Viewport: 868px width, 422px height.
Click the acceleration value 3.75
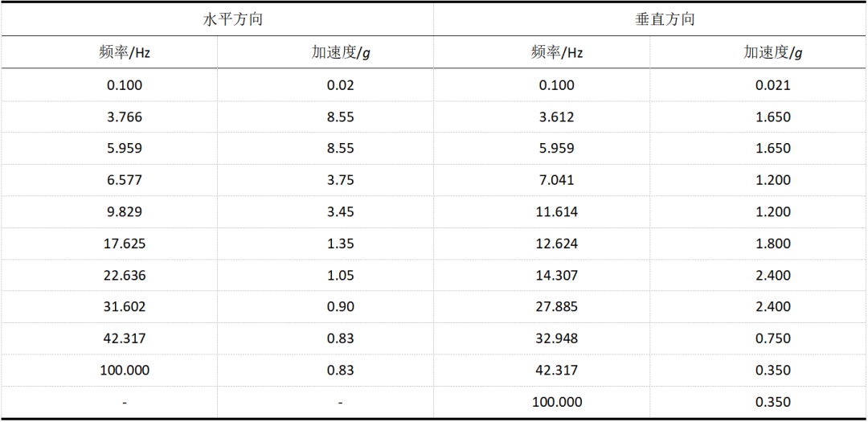pos(340,180)
